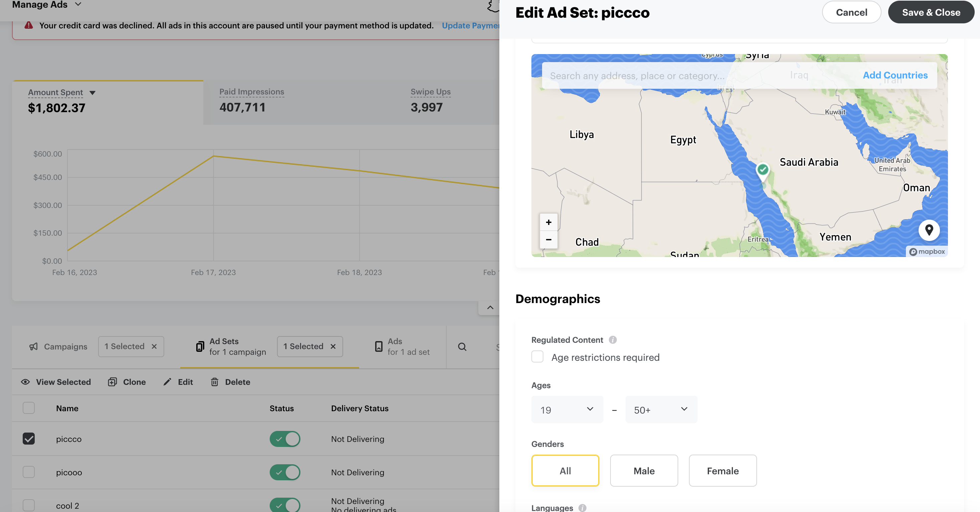Click the Edit pencil icon

coord(167,382)
